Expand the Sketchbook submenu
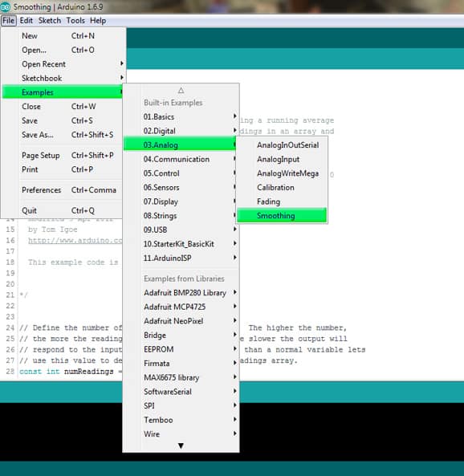Image resolution: width=464 pixels, height=476 pixels. (63, 79)
